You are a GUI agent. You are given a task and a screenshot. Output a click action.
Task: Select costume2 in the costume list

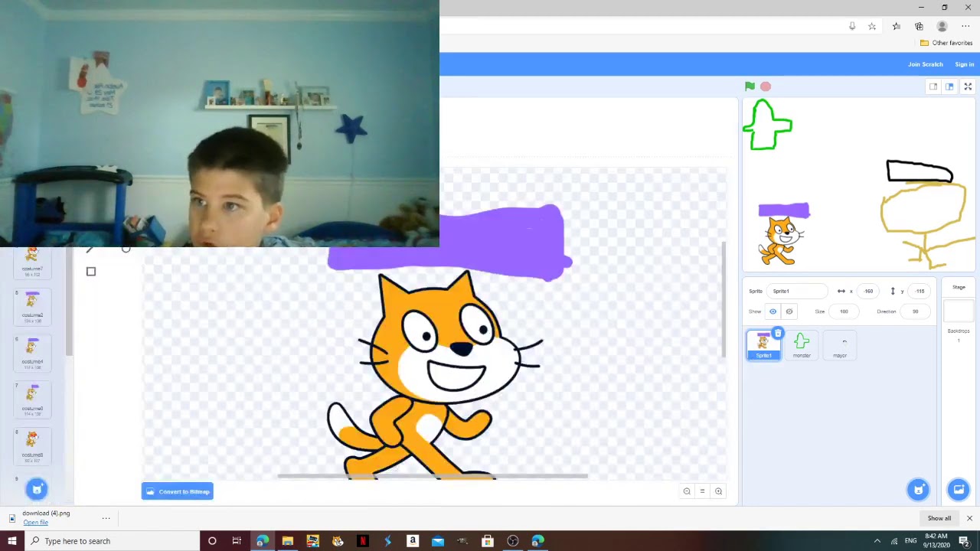coord(32,305)
